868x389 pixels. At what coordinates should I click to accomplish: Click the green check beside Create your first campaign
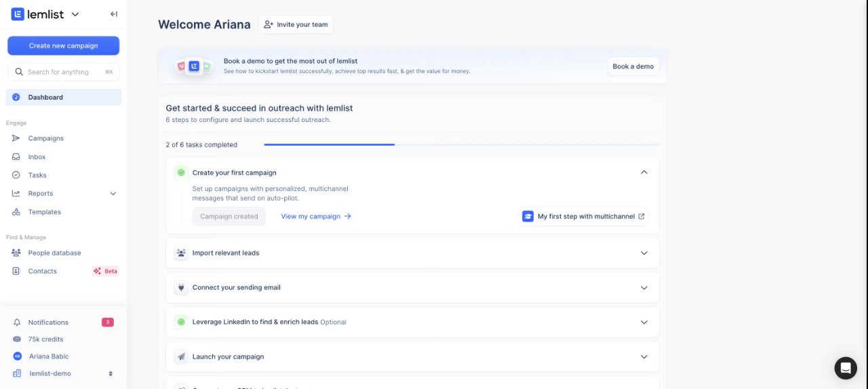point(181,173)
